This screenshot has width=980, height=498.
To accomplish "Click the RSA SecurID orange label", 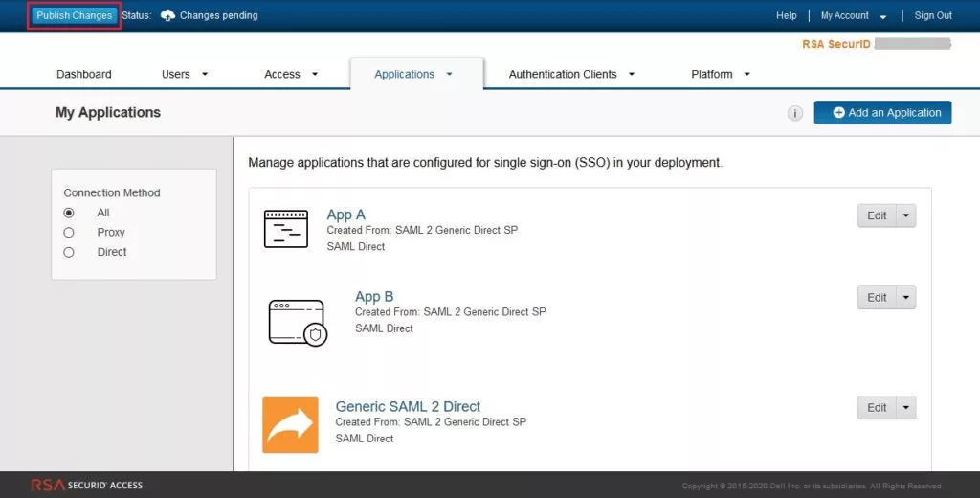I will click(x=836, y=44).
